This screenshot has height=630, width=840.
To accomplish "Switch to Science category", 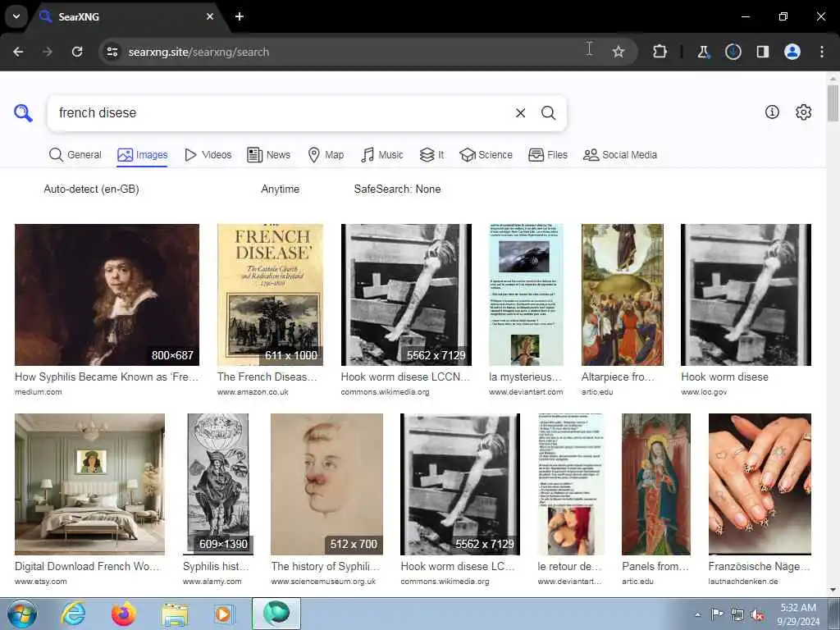I will click(486, 155).
